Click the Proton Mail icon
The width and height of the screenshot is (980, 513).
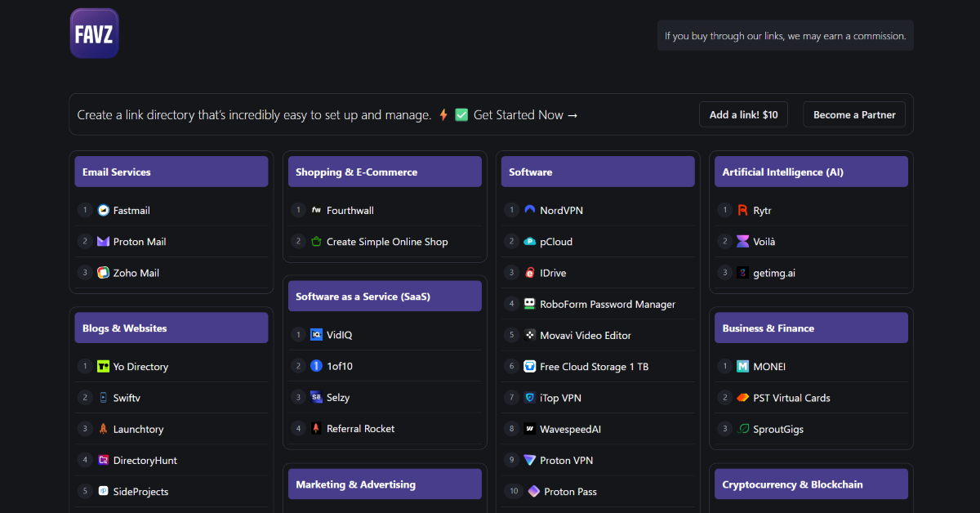pyautogui.click(x=104, y=242)
